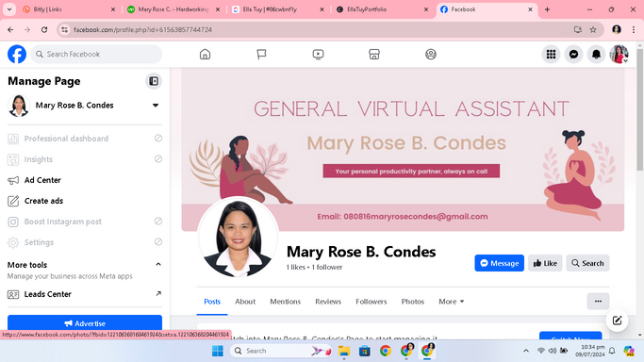Open the Groups icon in top navigation
Viewport: 644px width, 362px height.
point(431,54)
